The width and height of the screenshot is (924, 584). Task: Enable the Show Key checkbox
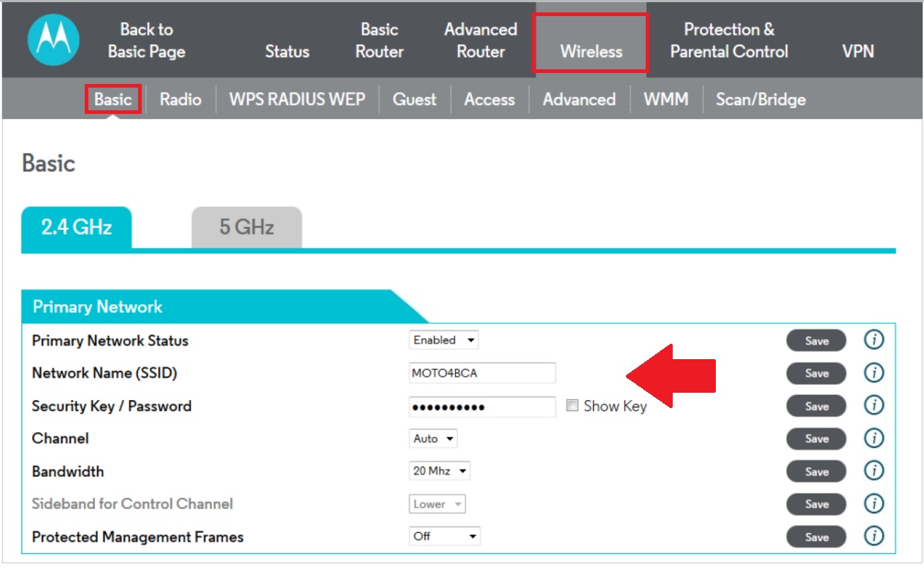click(573, 406)
